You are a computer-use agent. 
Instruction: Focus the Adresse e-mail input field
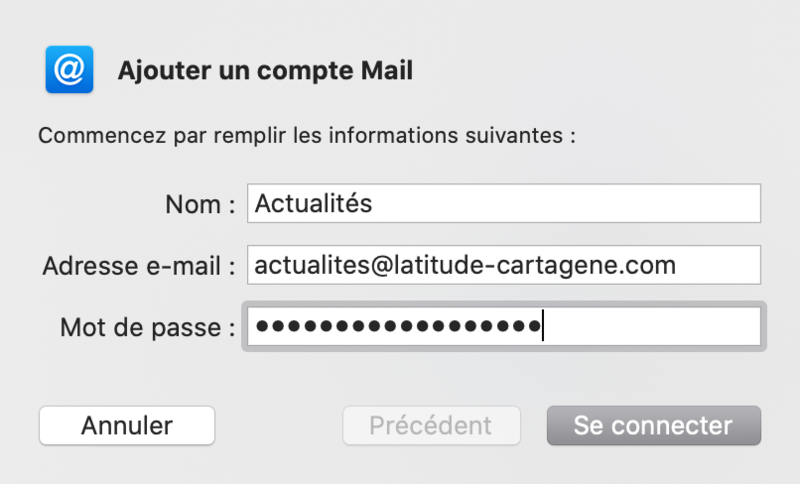click(x=503, y=265)
